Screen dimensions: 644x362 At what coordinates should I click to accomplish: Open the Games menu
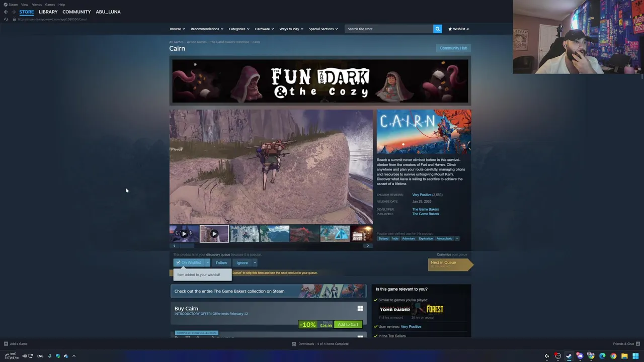click(50, 5)
